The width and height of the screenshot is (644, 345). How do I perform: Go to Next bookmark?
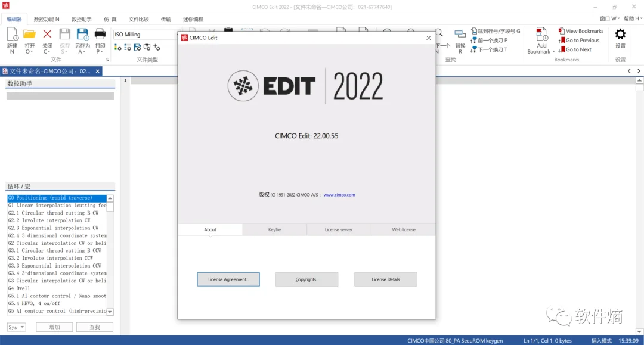[577, 49]
